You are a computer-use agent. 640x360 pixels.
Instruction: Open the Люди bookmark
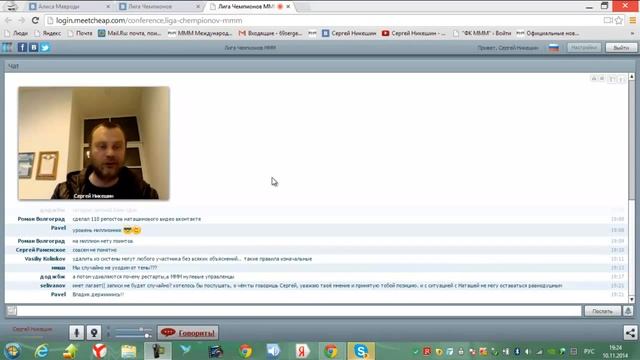pyautogui.click(x=16, y=33)
